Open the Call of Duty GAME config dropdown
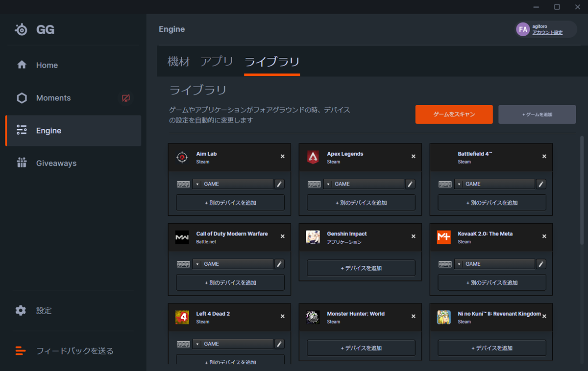The height and width of the screenshot is (371, 588). (x=233, y=264)
